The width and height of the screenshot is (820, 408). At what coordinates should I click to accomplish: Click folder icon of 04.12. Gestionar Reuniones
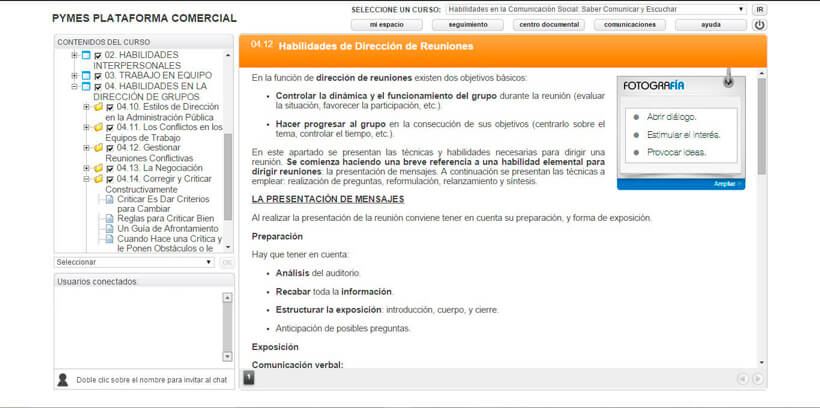click(x=98, y=148)
